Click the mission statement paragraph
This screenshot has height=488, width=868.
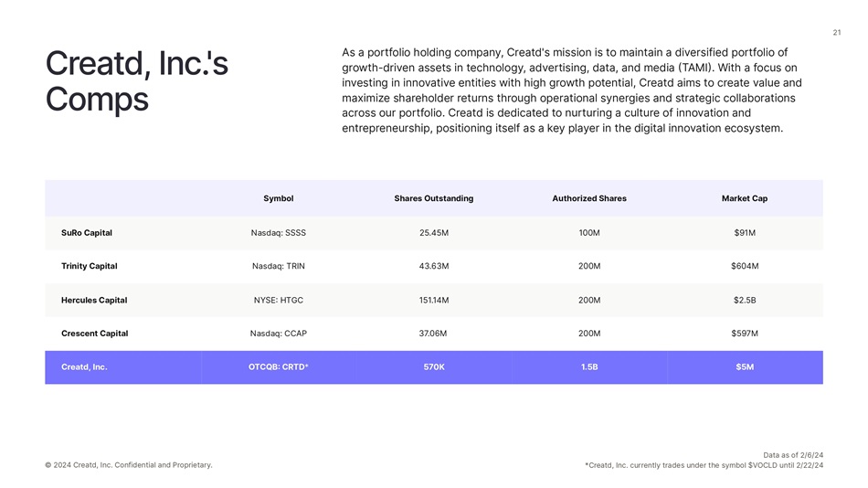click(571, 90)
